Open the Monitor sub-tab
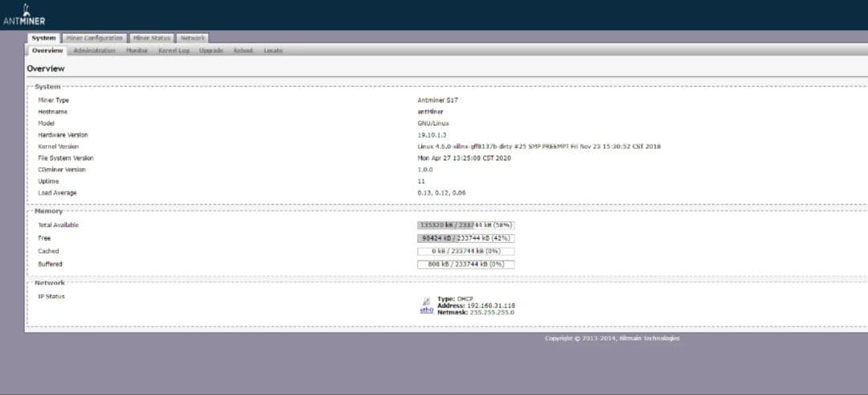Image resolution: width=868 pixels, height=395 pixels. [137, 51]
